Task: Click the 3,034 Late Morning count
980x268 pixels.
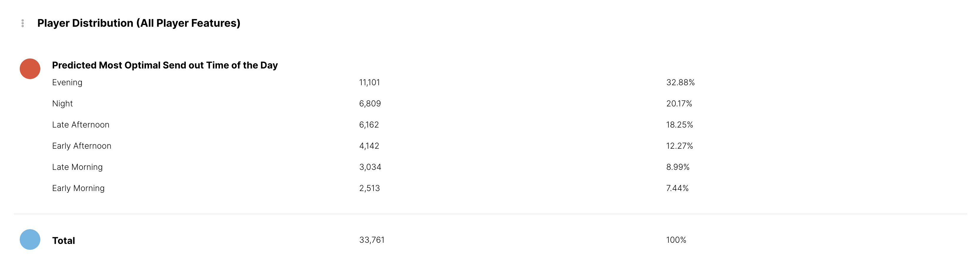Action: pos(370,167)
